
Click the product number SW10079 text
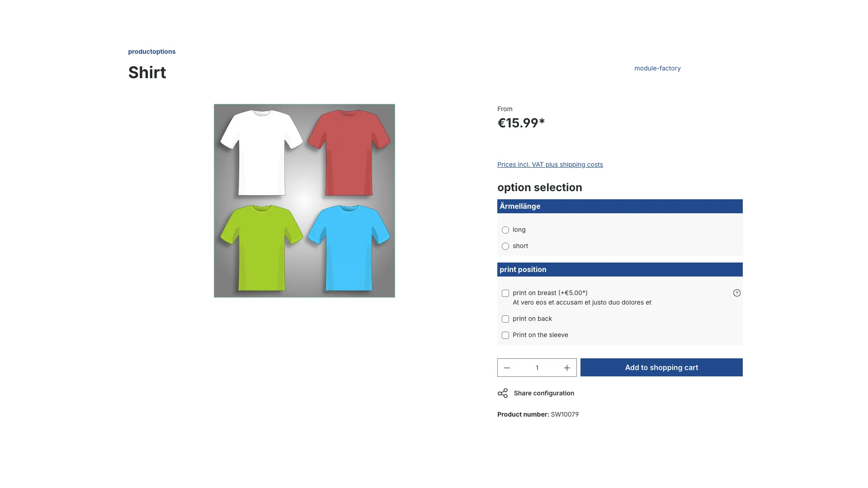[564, 414]
